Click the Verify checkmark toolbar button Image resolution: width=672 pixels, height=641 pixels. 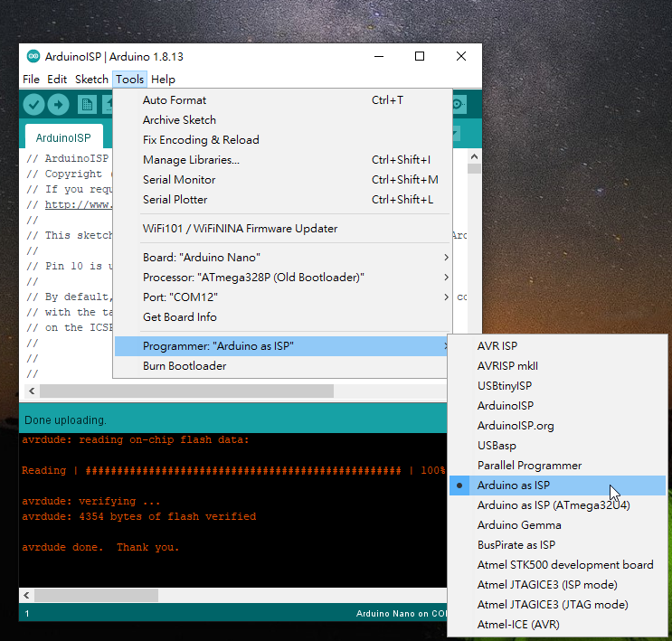click(x=34, y=105)
